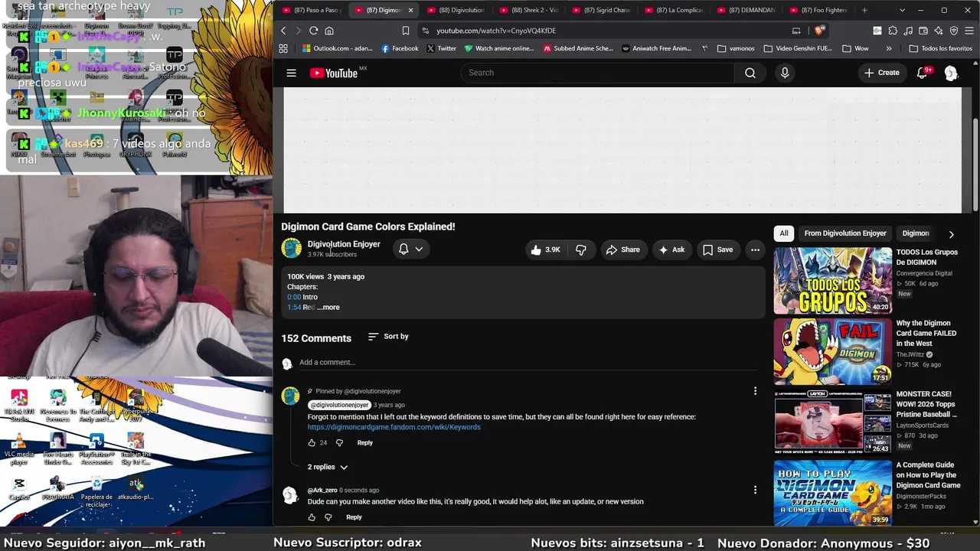The image size is (980, 551).
Task: Open the Video Genshin bookmarks folder
Action: [x=798, y=48]
